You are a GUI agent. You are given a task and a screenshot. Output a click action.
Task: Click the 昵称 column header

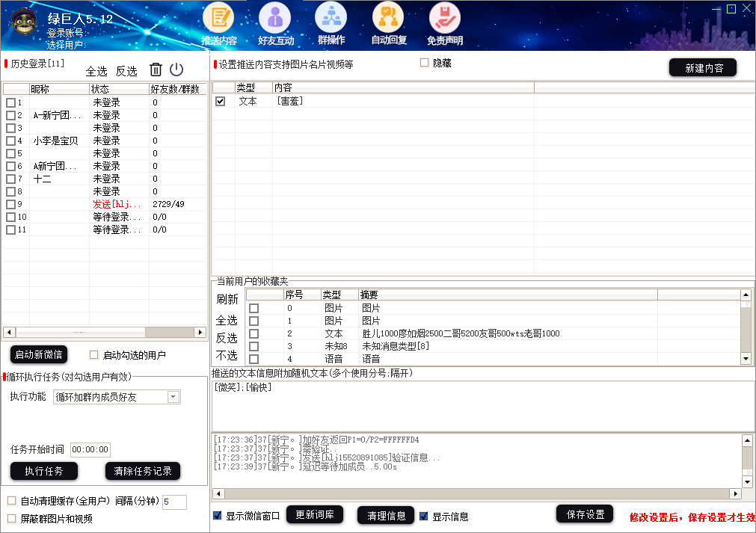click(x=59, y=89)
